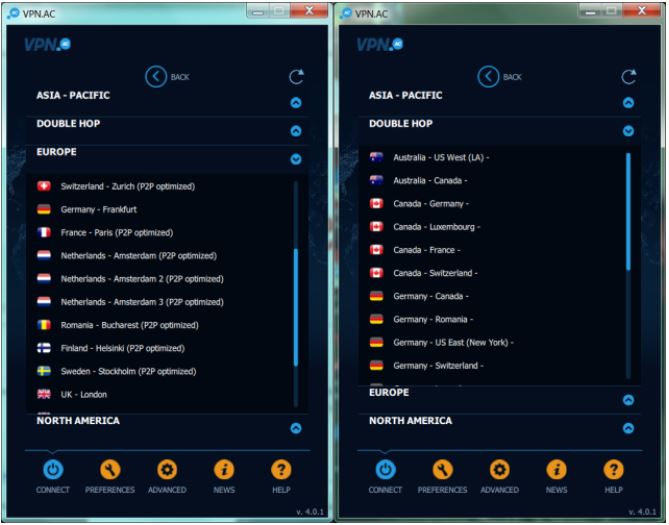Viewport: 669px width, 525px height.
Task: Click the Romania flag icon in Europe list
Action: pyautogui.click(x=44, y=325)
